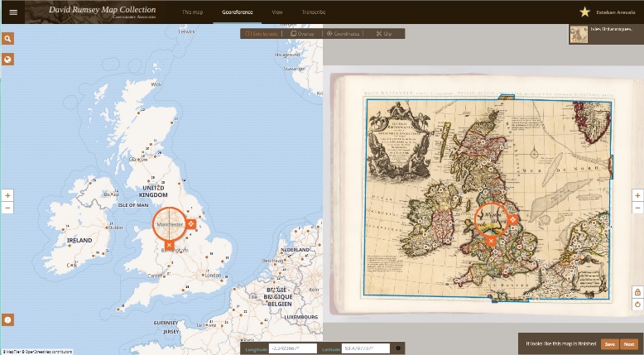
Task: Click the rotate icon below the lock
Action: [637, 305]
